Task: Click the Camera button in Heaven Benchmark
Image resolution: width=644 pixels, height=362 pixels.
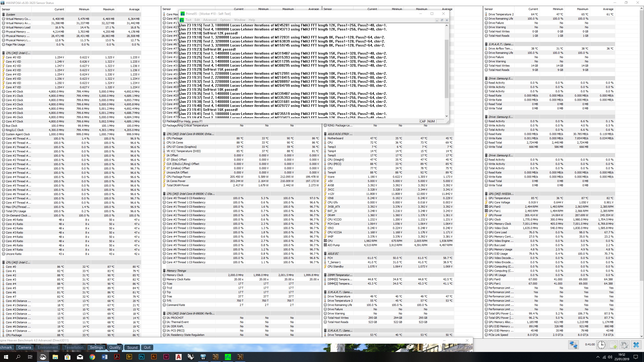Action: pyautogui.click(x=25, y=347)
